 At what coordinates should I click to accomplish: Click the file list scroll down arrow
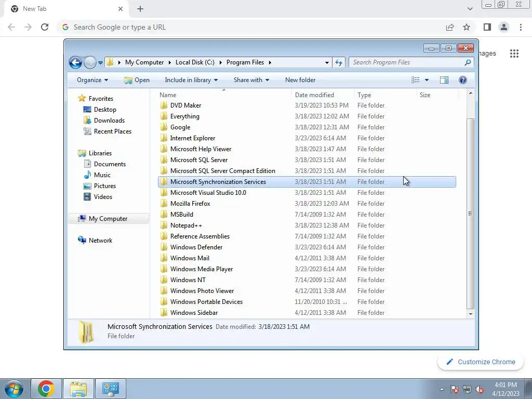pyautogui.click(x=471, y=314)
